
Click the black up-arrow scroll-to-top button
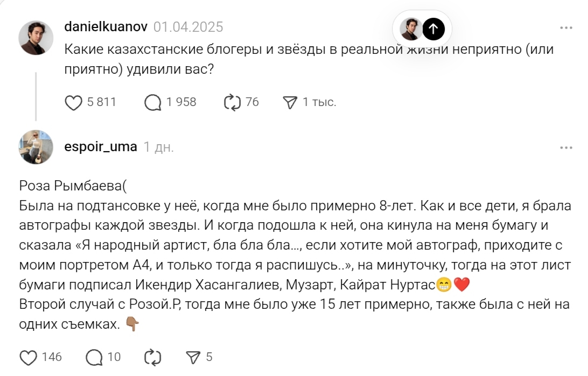pyautogui.click(x=433, y=29)
